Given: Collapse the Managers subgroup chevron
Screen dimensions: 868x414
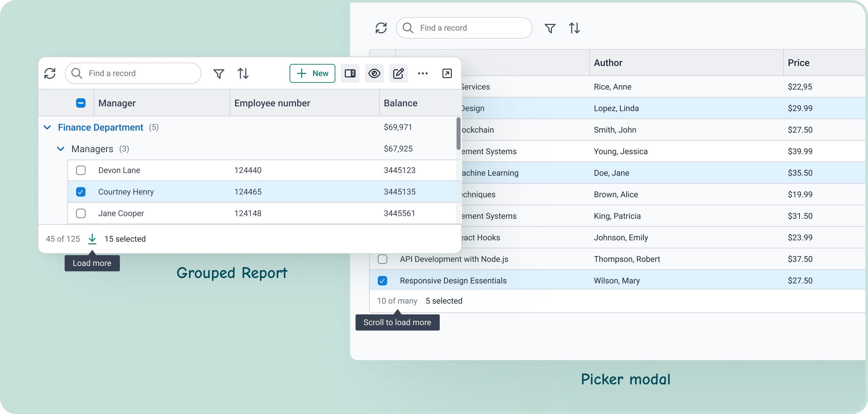Looking at the screenshot, I should (x=61, y=149).
